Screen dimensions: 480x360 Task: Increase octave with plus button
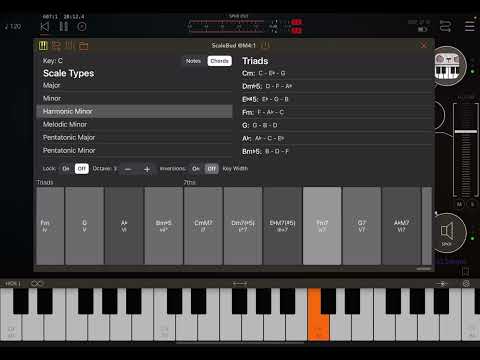coord(147,169)
